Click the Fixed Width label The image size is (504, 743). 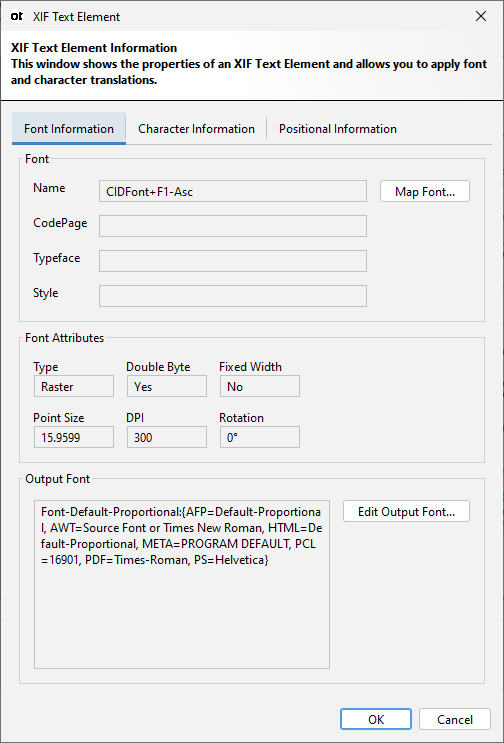tap(250, 367)
